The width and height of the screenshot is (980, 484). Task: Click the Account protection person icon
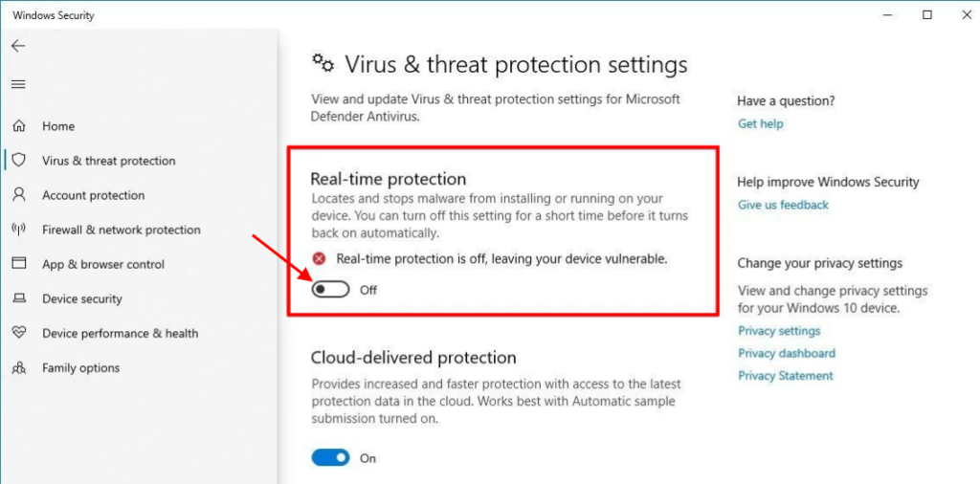pyautogui.click(x=18, y=195)
